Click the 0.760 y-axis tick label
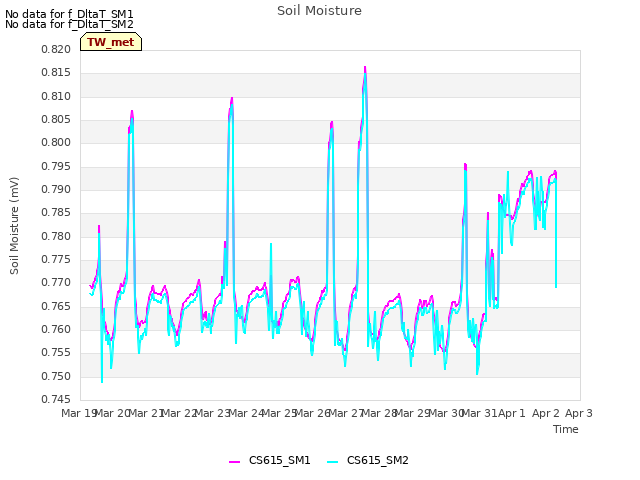640x480 pixels. (x=56, y=329)
